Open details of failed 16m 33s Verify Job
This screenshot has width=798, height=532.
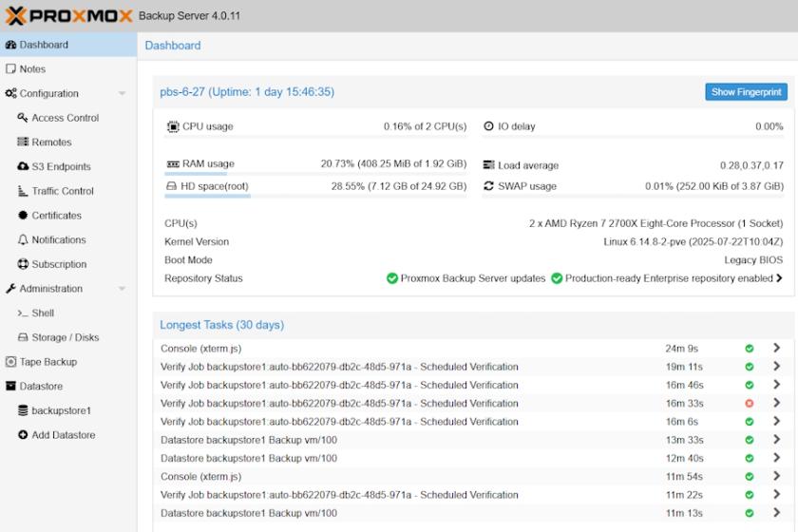777,403
